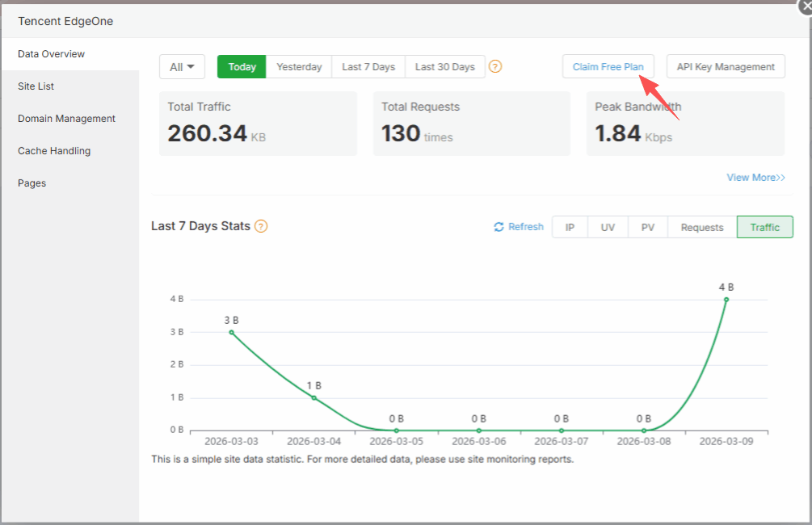Switch to Last 30 Days range
Image resolution: width=812 pixels, height=525 pixels.
pos(445,67)
